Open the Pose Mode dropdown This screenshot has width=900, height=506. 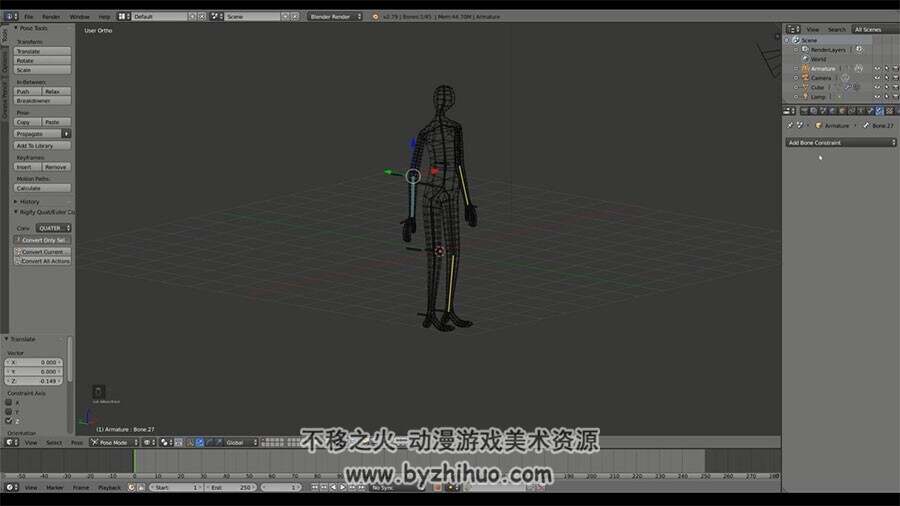114,442
